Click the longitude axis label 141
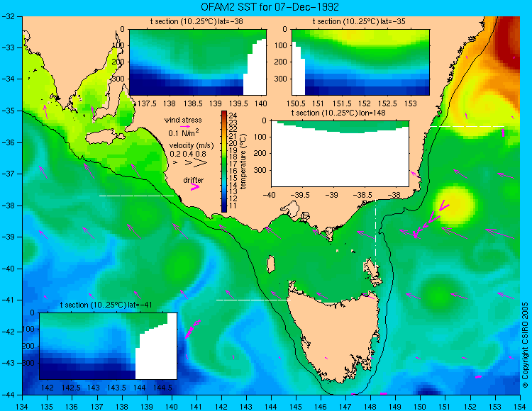This screenshot has height=411, width=532. 196,407
